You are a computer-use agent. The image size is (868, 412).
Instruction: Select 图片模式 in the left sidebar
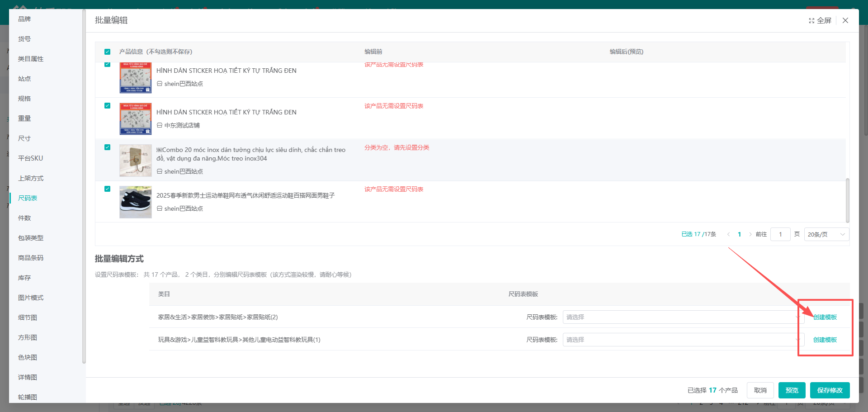(x=31, y=298)
